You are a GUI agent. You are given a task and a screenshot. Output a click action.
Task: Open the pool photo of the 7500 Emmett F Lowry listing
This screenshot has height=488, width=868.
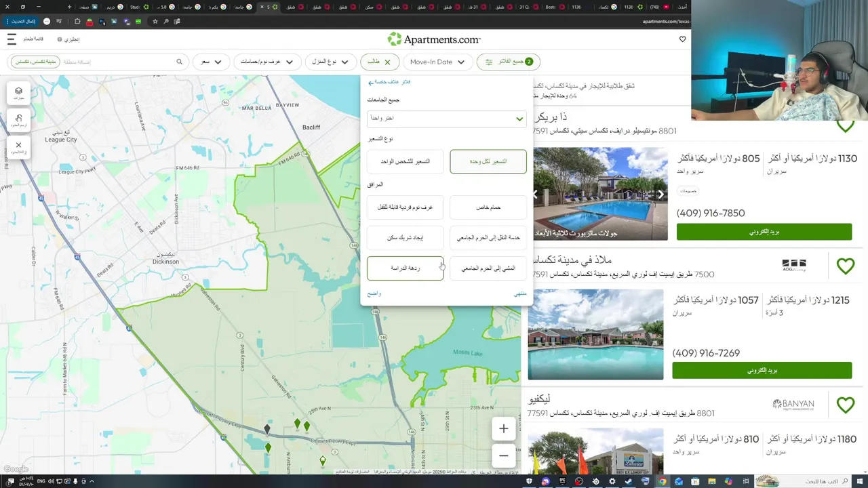pyautogui.click(x=595, y=335)
